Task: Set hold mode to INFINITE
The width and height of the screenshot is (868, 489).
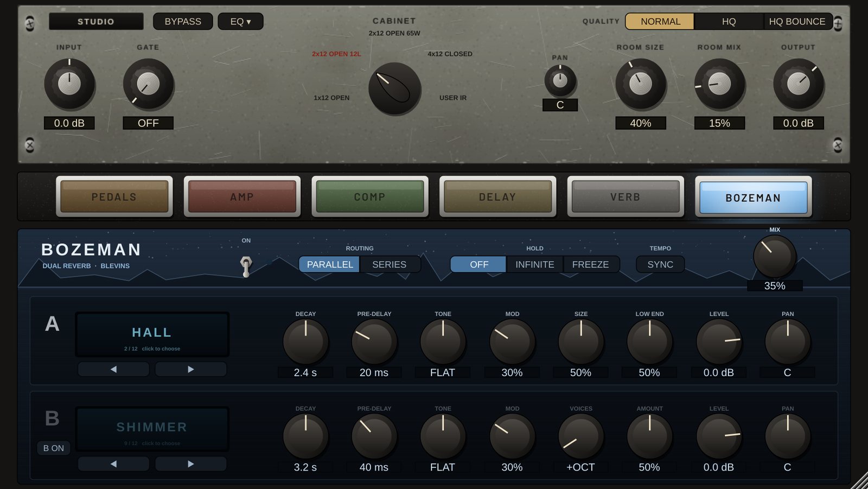Action: (534, 264)
